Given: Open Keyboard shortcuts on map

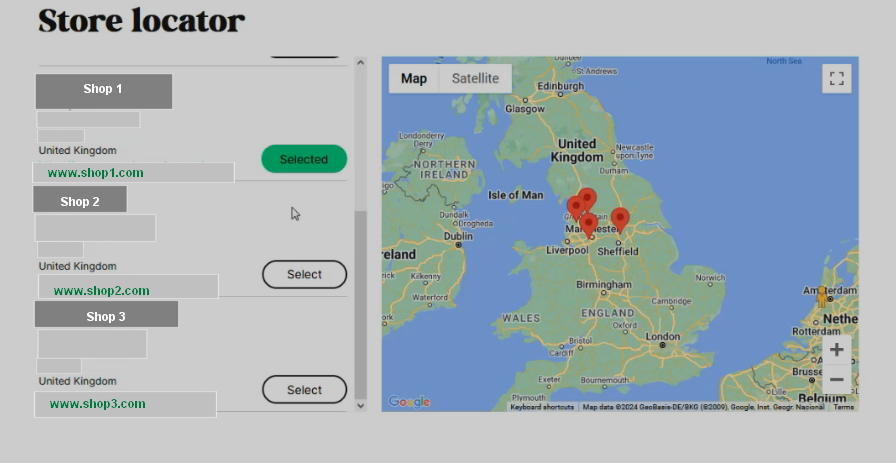Looking at the screenshot, I should pos(542,407).
